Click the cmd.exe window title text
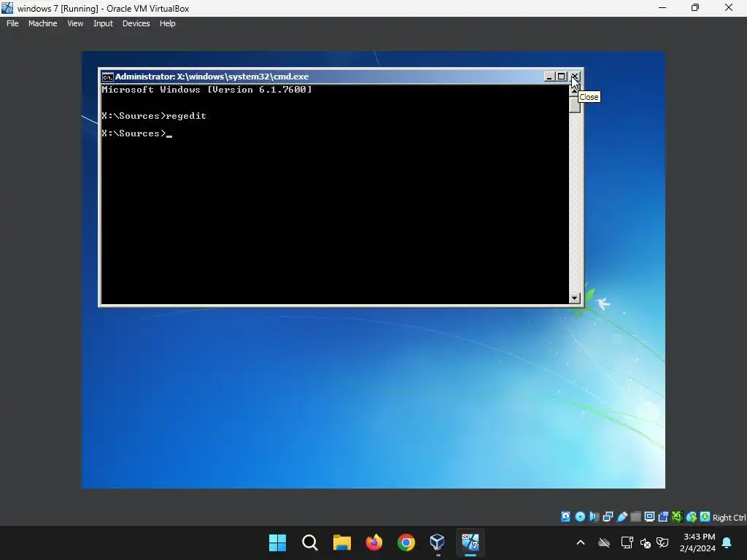 point(212,77)
